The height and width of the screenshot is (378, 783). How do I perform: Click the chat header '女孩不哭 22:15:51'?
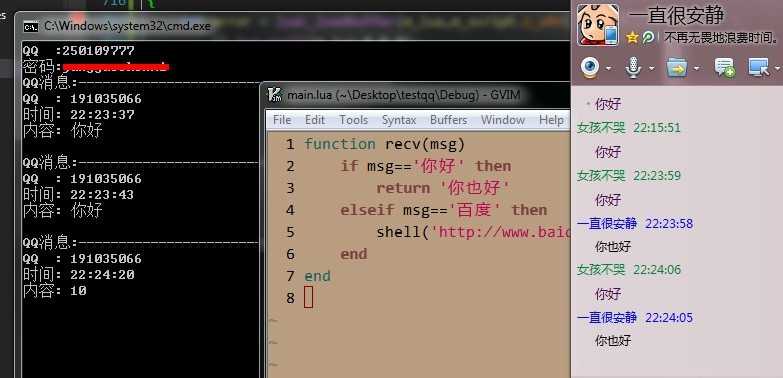(x=629, y=128)
